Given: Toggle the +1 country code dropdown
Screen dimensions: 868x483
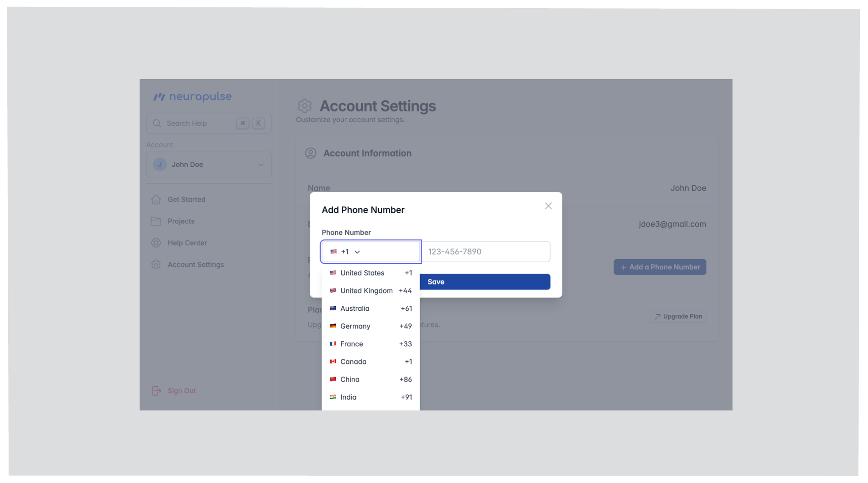Looking at the screenshot, I should pyautogui.click(x=370, y=252).
